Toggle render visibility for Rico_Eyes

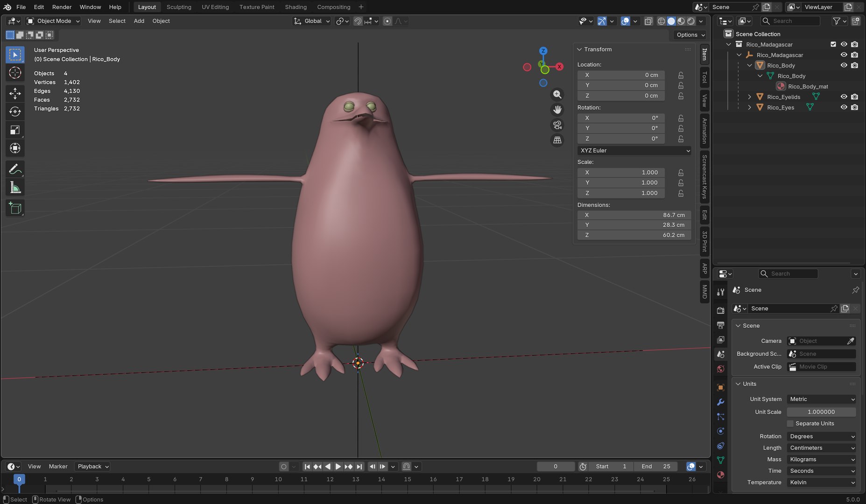[854, 107]
